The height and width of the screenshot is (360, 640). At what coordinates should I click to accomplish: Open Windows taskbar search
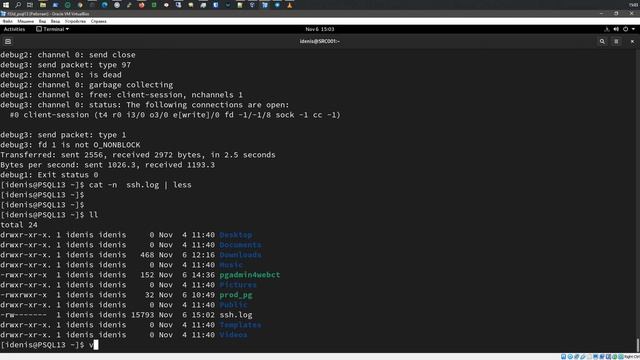point(18,5)
